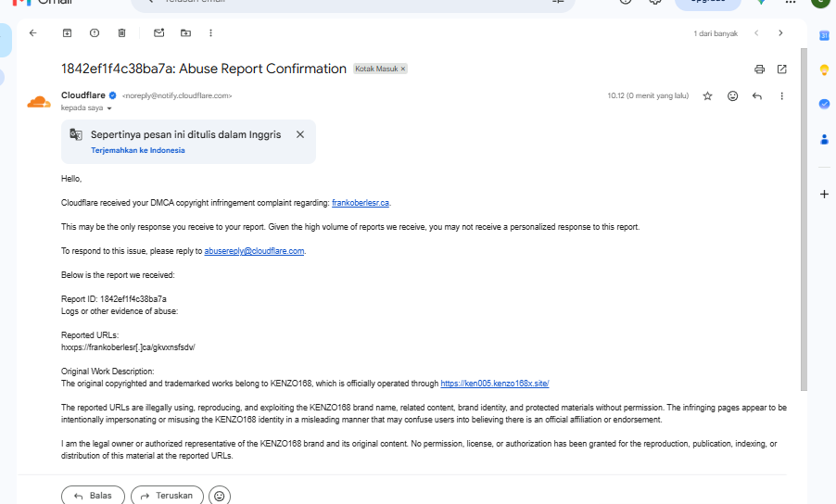Open more options menu in the email toolbar
836x504 pixels.
(x=210, y=33)
